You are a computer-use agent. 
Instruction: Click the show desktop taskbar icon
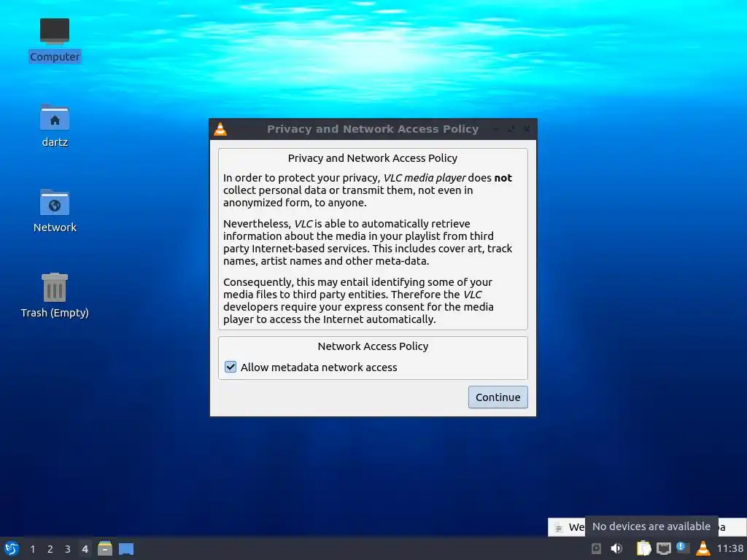point(126,549)
